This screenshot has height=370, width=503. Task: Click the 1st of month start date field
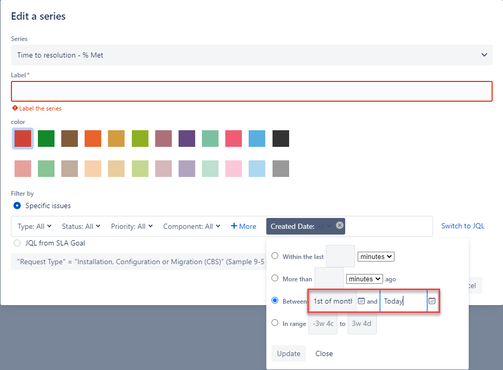(x=332, y=301)
